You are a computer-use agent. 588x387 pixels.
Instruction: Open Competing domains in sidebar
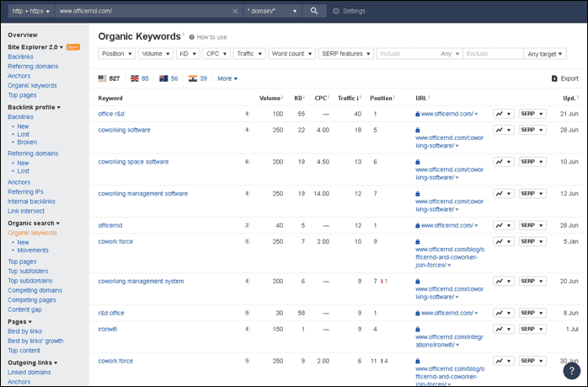tap(35, 291)
